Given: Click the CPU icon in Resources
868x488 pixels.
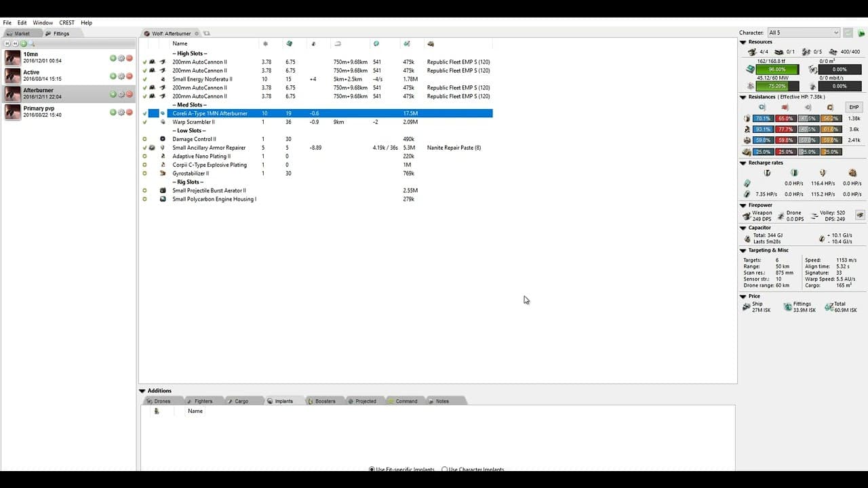Looking at the screenshot, I should pyautogui.click(x=750, y=69).
